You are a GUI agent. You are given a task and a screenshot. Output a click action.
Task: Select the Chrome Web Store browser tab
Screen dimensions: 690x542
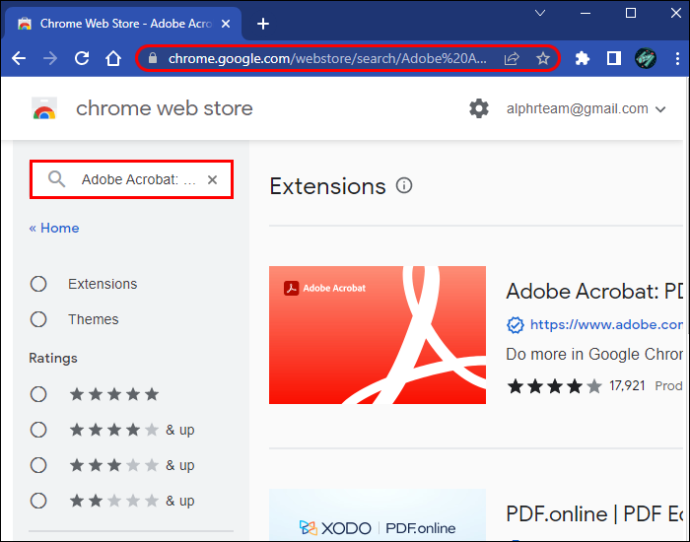point(123,24)
